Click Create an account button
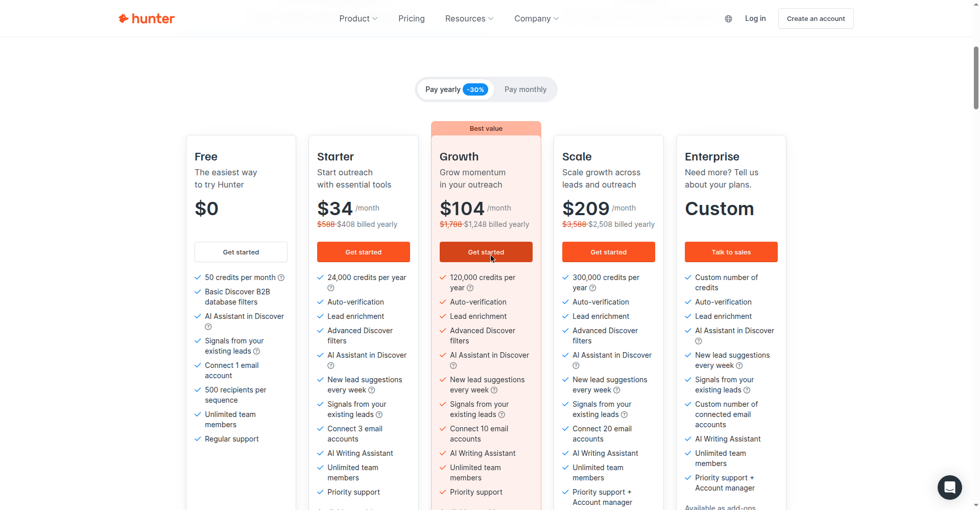Image resolution: width=980 pixels, height=510 pixels. point(816,18)
